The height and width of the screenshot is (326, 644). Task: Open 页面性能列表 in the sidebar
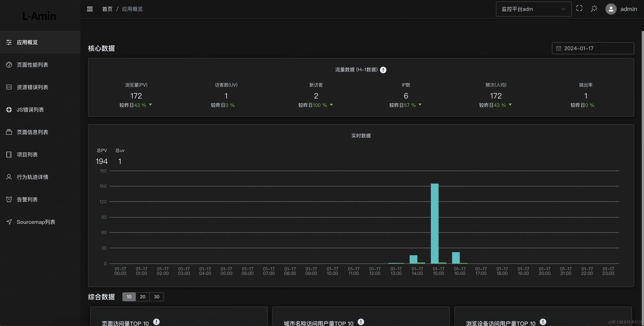pyautogui.click(x=32, y=65)
